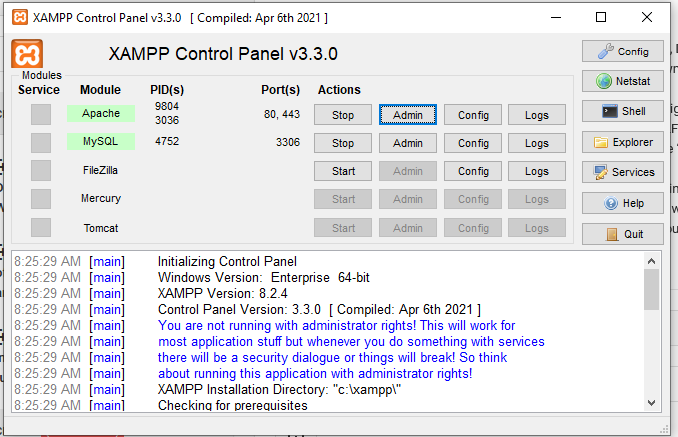Click the 'XAMPP Version: 8.2.4' log line

[x=222, y=293]
